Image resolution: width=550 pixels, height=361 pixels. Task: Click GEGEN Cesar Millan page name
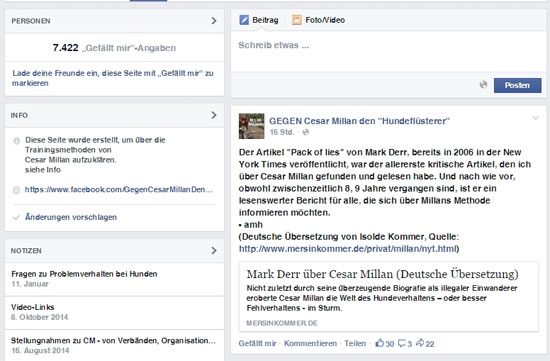coord(359,121)
